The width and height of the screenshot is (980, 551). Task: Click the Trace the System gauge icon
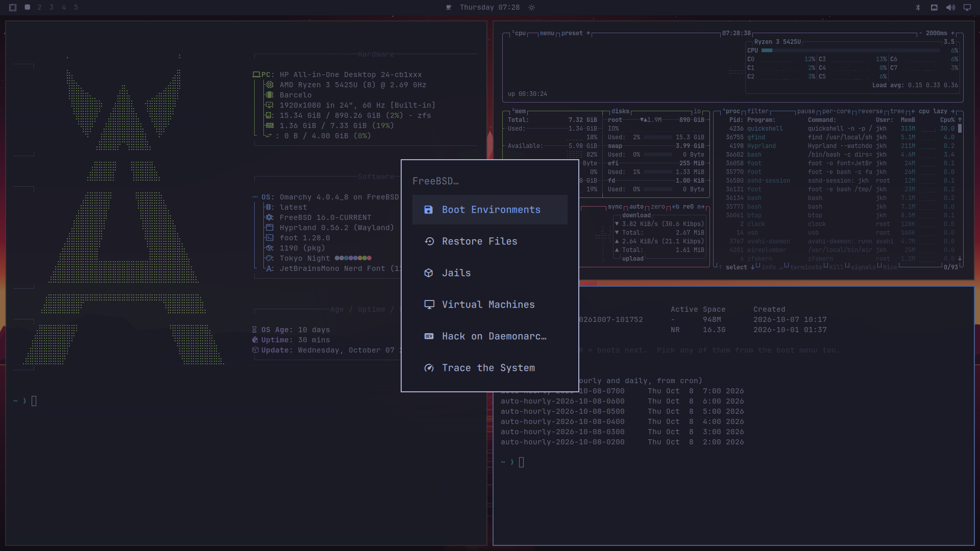coord(429,368)
